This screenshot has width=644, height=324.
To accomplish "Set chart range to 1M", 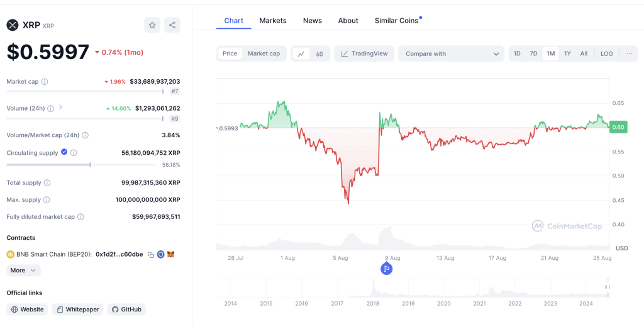I will (x=551, y=54).
